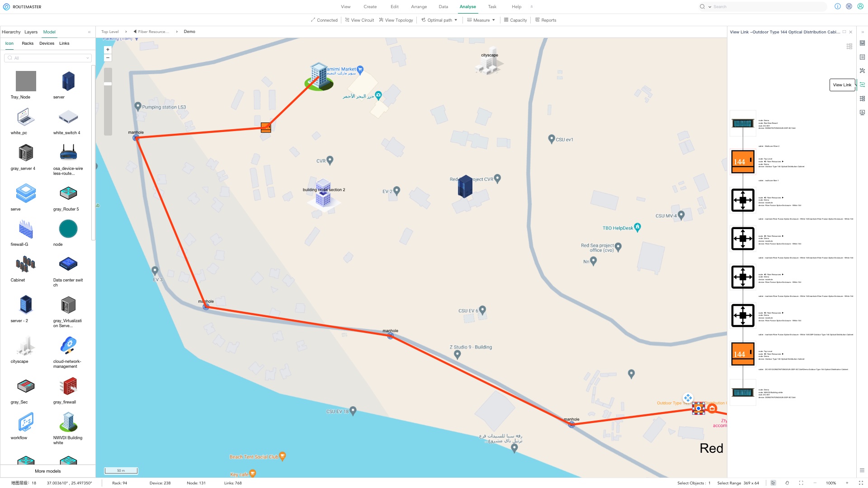This screenshot has width=868, height=488.
Task: Switch to Racks model category
Action: click(28, 43)
